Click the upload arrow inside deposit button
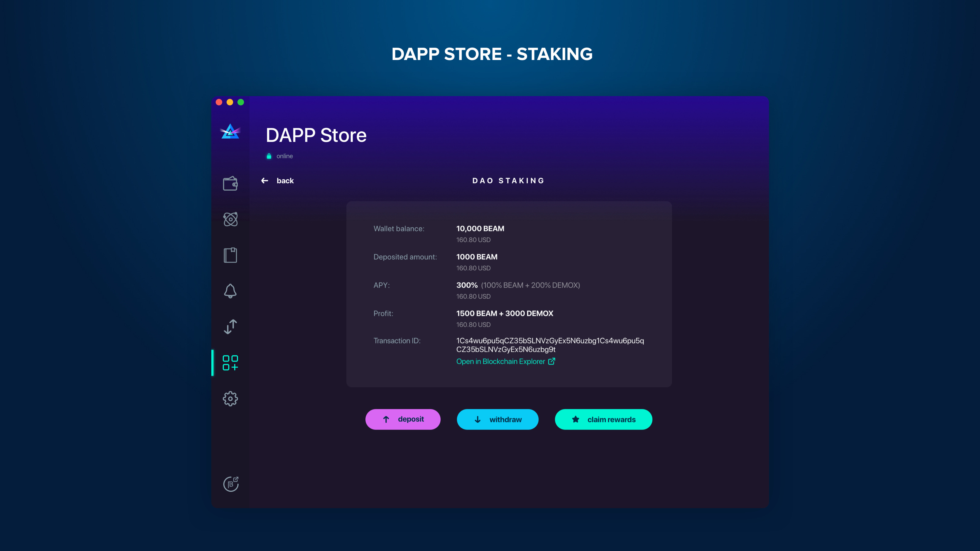This screenshot has width=980, height=551. pyautogui.click(x=386, y=419)
